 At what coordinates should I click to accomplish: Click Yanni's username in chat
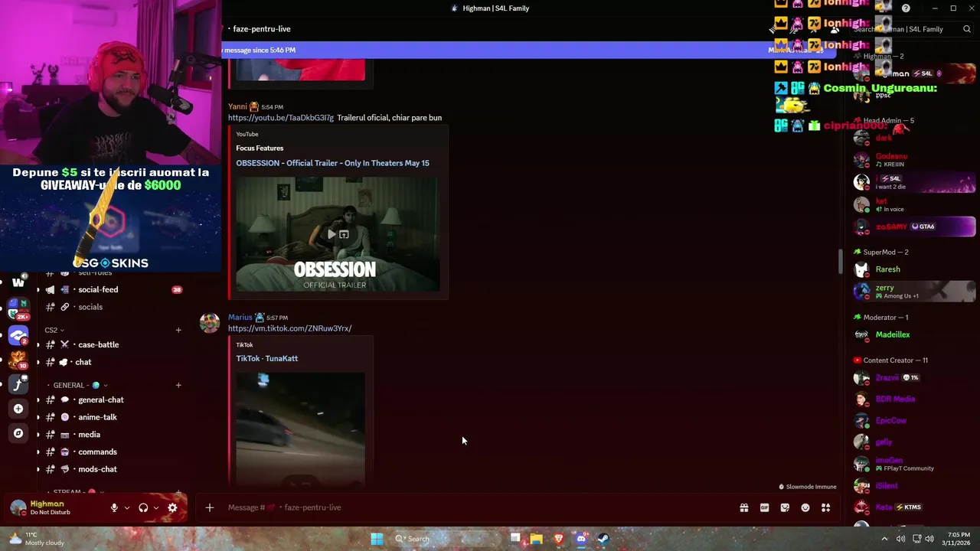[x=237, y=106]
